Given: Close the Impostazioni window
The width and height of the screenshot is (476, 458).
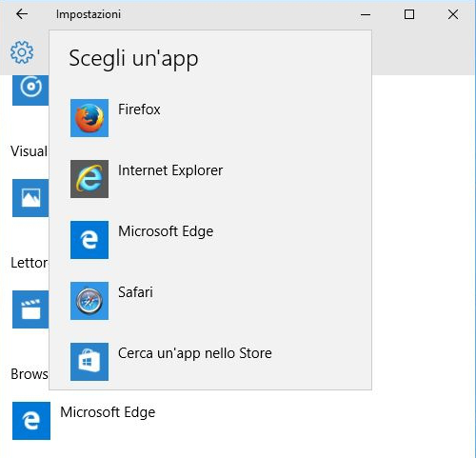Looking at the screenshot, I should click(x=453, y=14).
